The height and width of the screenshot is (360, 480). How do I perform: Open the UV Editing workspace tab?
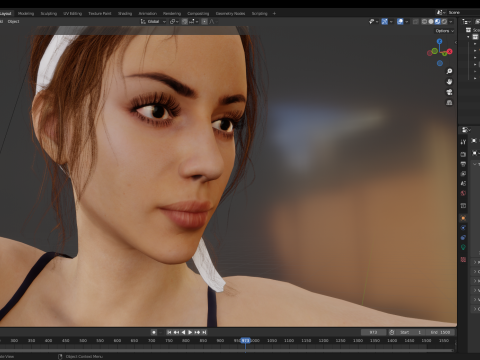click(73, 13)
